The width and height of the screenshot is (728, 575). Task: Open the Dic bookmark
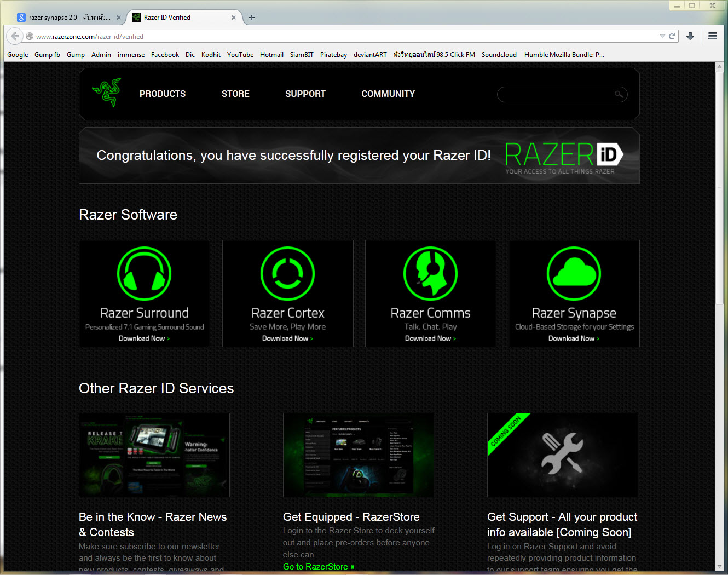(190, 55)
